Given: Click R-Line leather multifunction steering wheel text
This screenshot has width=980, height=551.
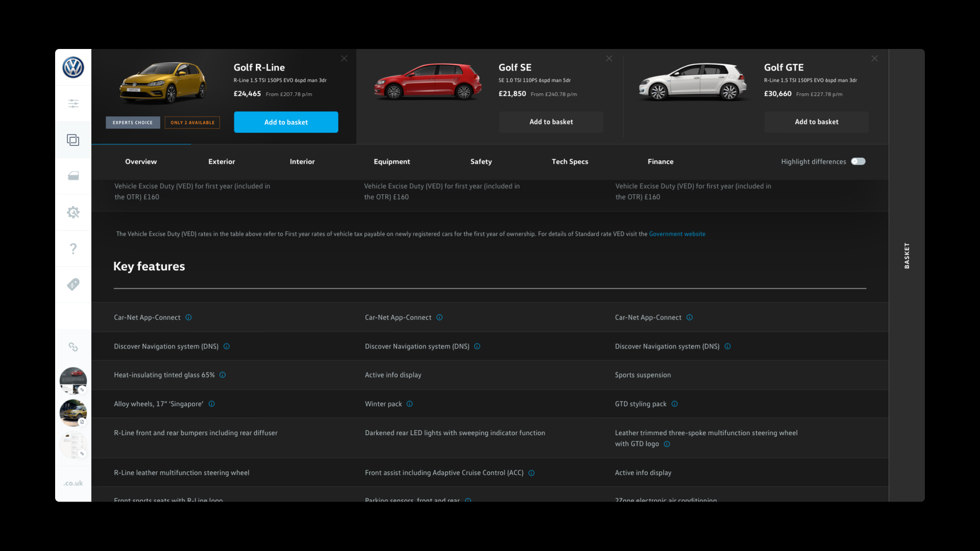Looking at the screenshot, I should tap(182, 473).
